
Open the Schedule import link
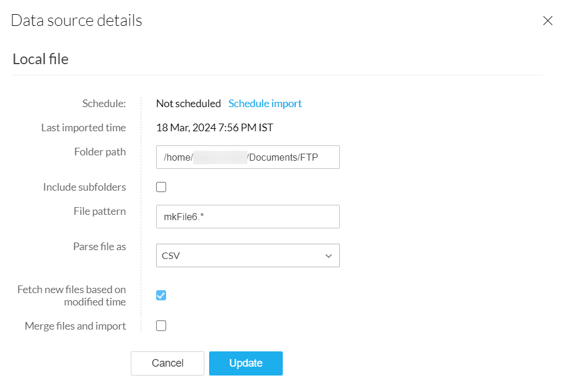pos(265,104)
